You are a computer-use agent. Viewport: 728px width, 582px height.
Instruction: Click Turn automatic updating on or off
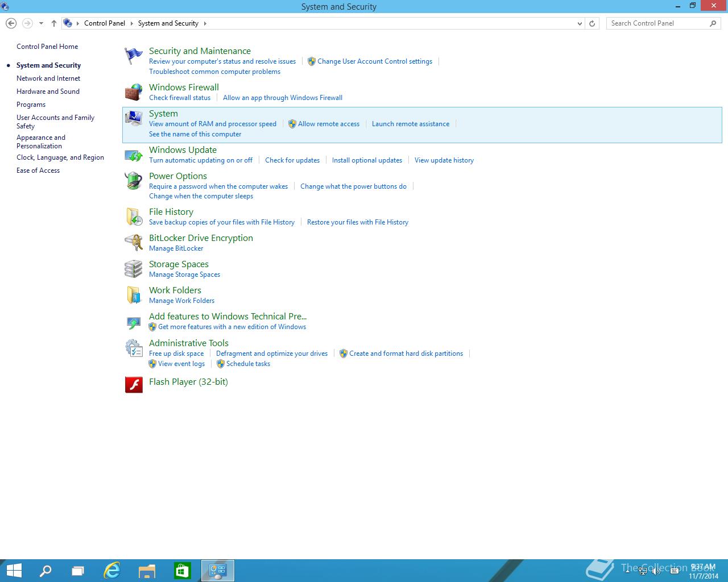pos(201,160)
